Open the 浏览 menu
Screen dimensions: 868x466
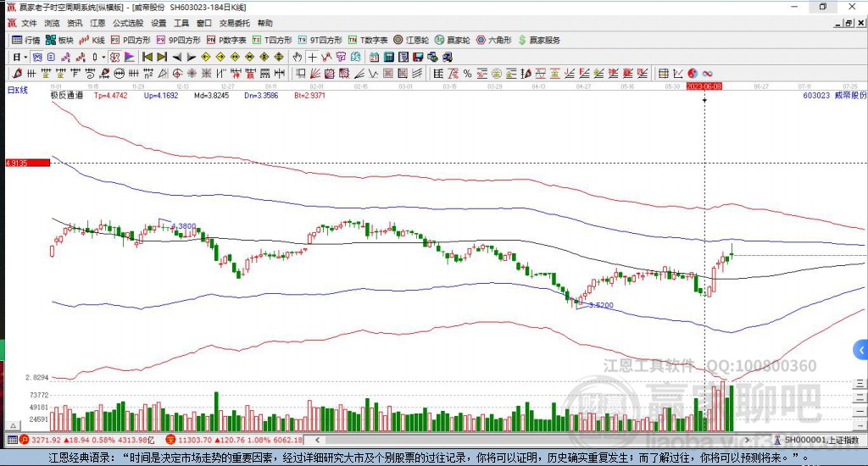point(52,23)
